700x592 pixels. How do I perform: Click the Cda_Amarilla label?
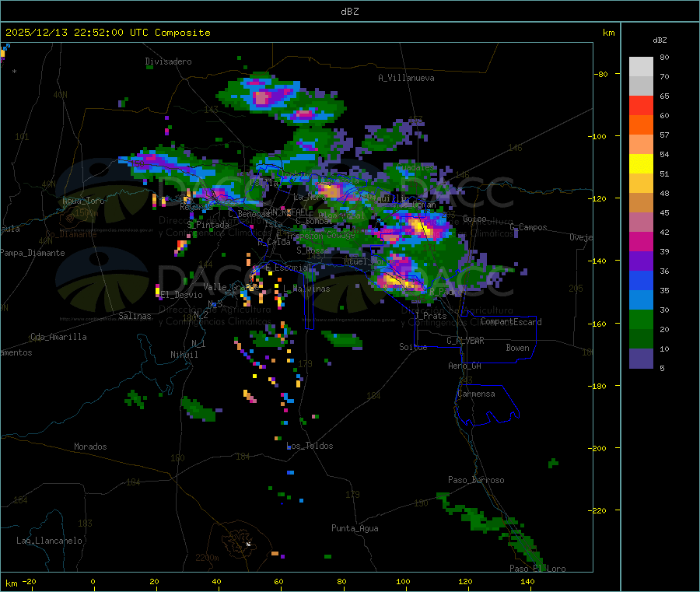pos(58,337)
